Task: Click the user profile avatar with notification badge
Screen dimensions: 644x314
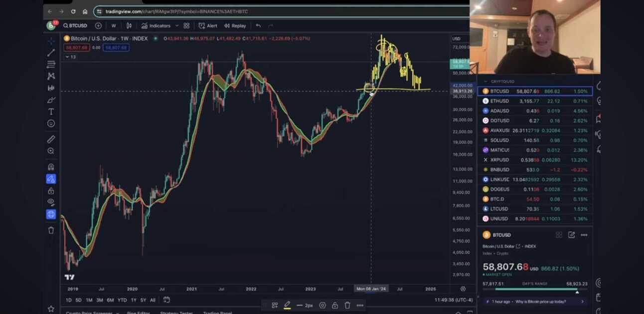Action: (51, 25)
